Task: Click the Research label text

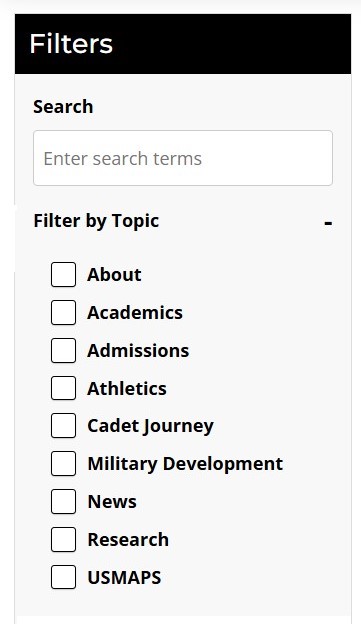Action: coord(128,540)
